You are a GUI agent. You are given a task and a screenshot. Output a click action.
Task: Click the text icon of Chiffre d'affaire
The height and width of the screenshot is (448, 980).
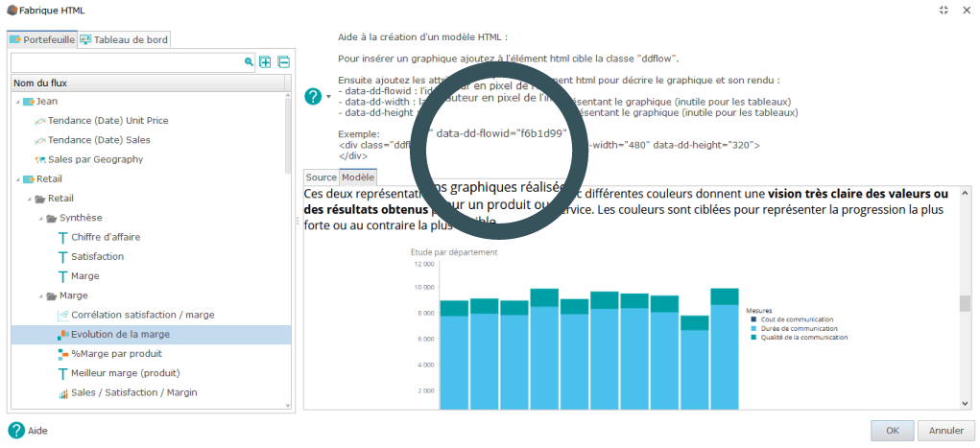coord(62,238)
